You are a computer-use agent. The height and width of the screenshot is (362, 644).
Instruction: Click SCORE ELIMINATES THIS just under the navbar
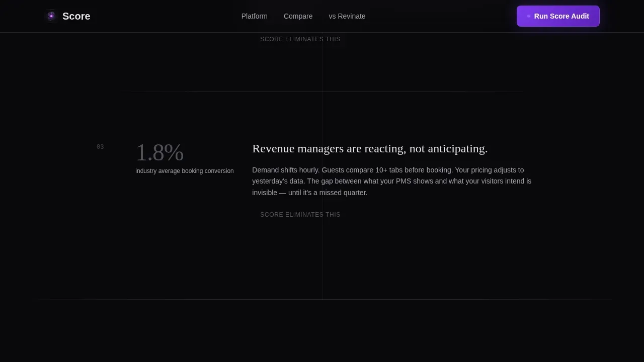click(300, 39)
